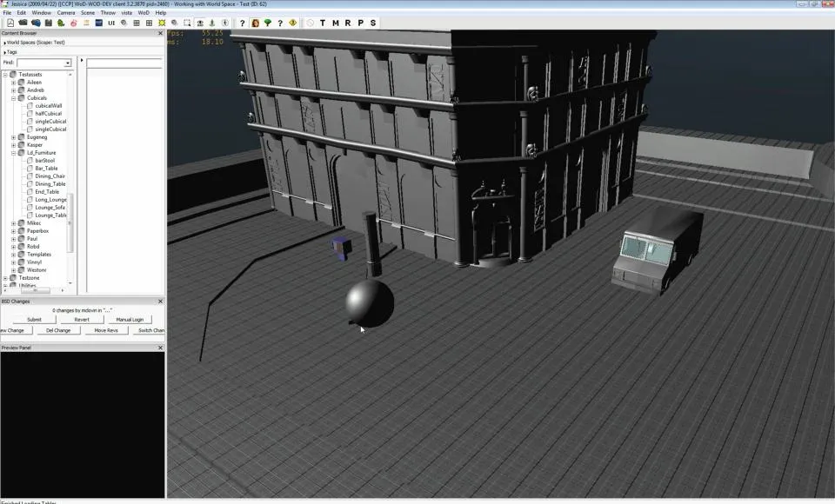Image resolution: width=835 pixels, height=504 pixels.
Task: Click the R toolbar icon
Action: [x=347, y=23]
